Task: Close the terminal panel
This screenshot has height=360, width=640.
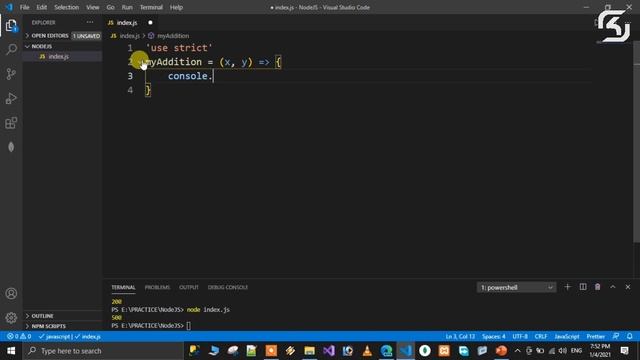Action: 628,287
